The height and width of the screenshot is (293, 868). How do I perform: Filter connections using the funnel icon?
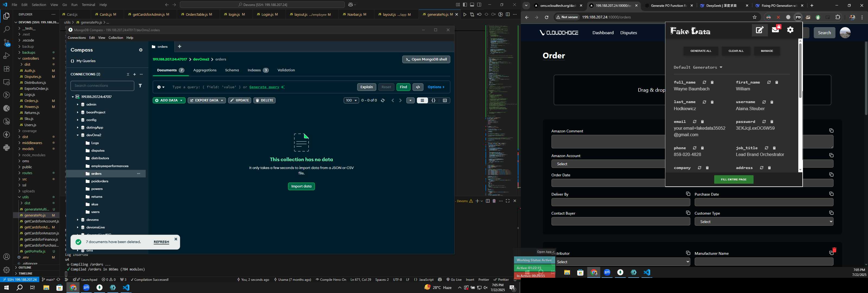coord(140,86)
